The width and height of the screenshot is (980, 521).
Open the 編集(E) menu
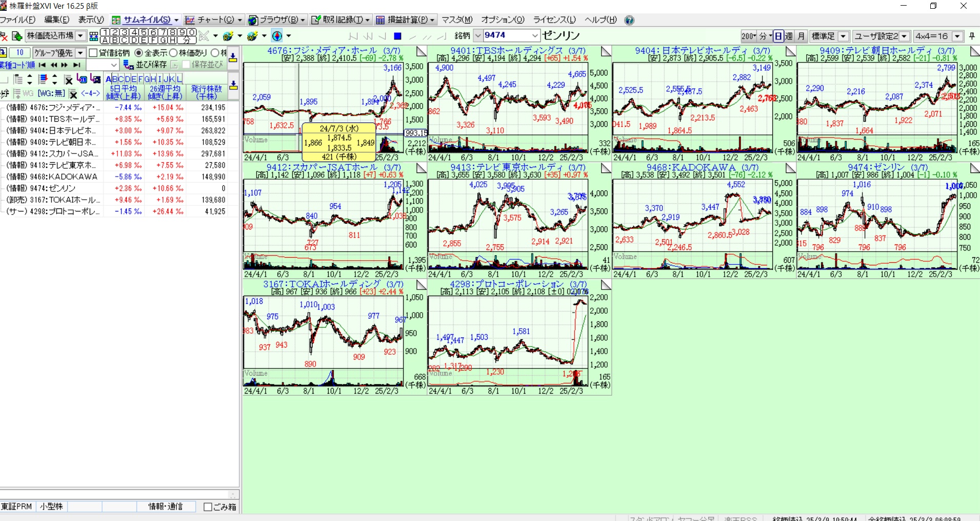click(x=57, y=20)
